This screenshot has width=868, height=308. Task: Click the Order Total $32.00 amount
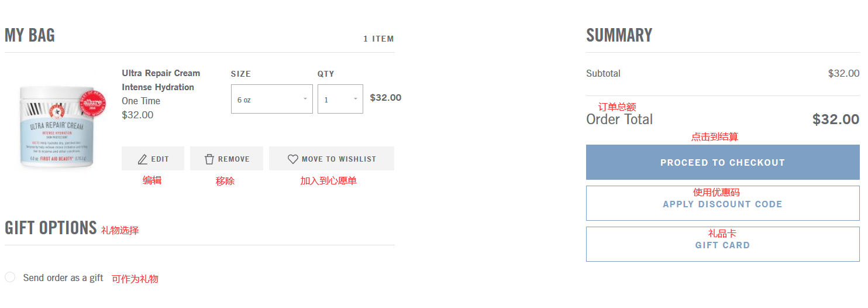click(x=835, y=119)
